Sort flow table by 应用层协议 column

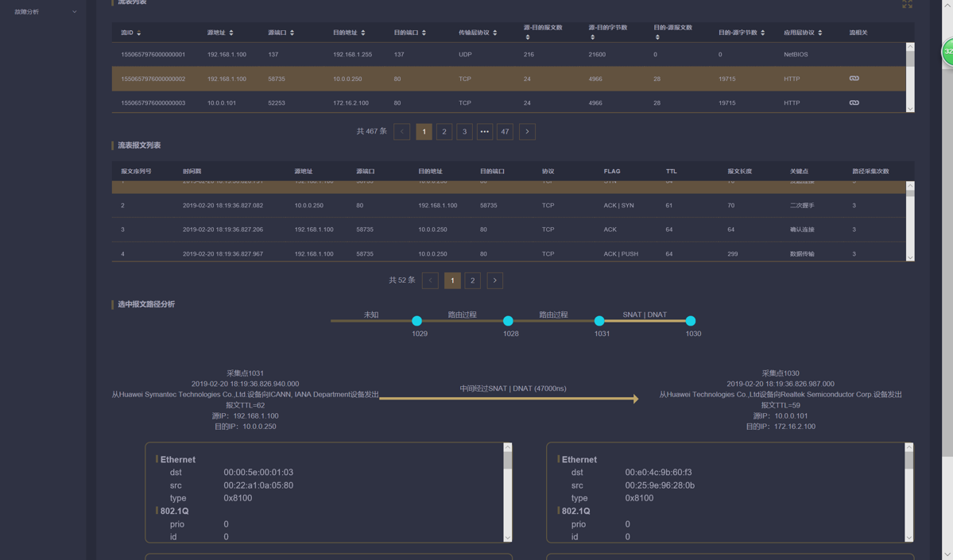[819, 33]
